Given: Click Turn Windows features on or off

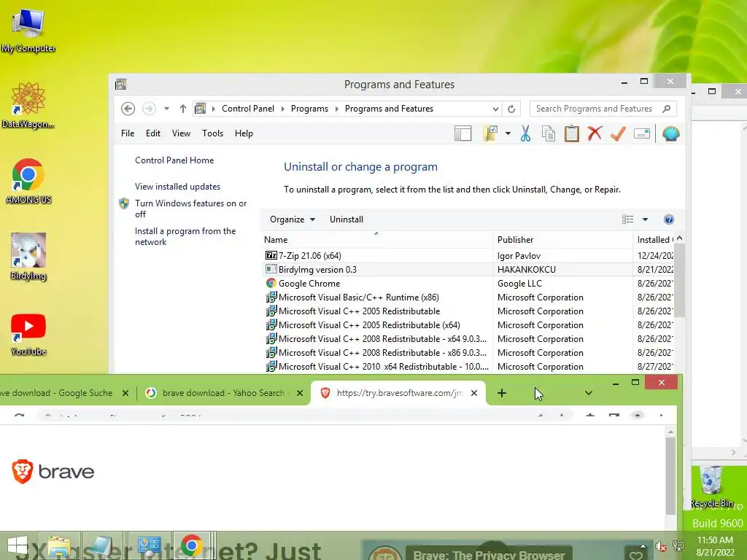Looking at the screenshot, I should coord(190,209).
